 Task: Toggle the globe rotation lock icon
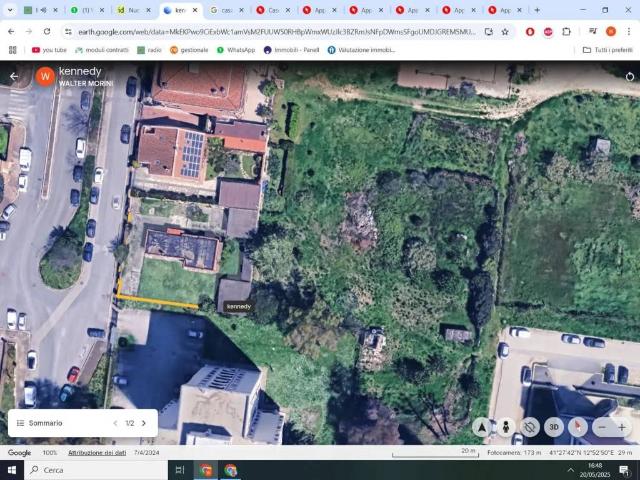tap(530, 427)
